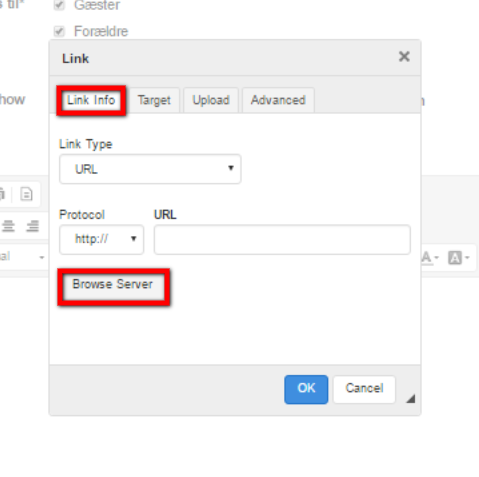Expand the Protocol http:// dropdown
This screenshot has height=477, width=479.
click(x=101, y=239)
